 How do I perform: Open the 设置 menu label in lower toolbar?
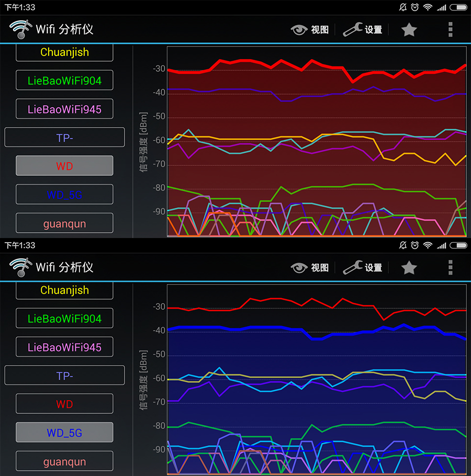(374, 268)
